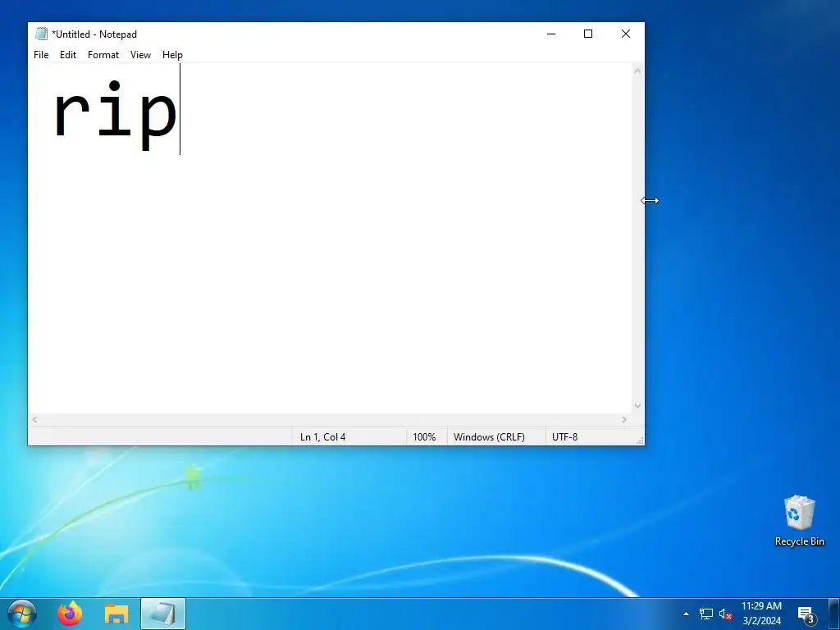Open the clock showing 11:29 AM
This screenshot has height=630, width=840.
[x=762, y=614]
